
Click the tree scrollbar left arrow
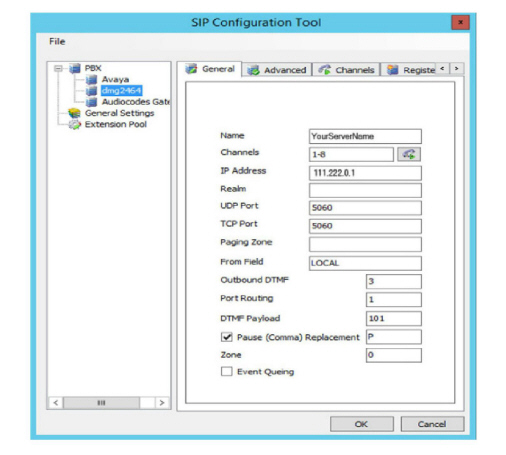56,403
